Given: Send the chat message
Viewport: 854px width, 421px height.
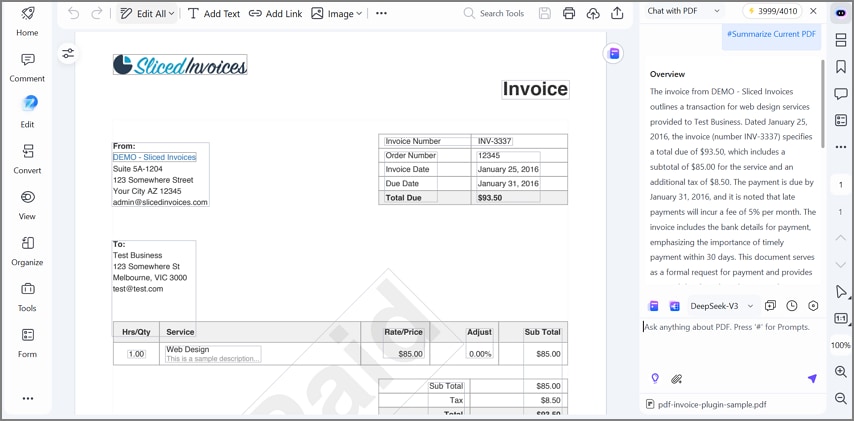Looking at the screenshot, I should (812, 379).
